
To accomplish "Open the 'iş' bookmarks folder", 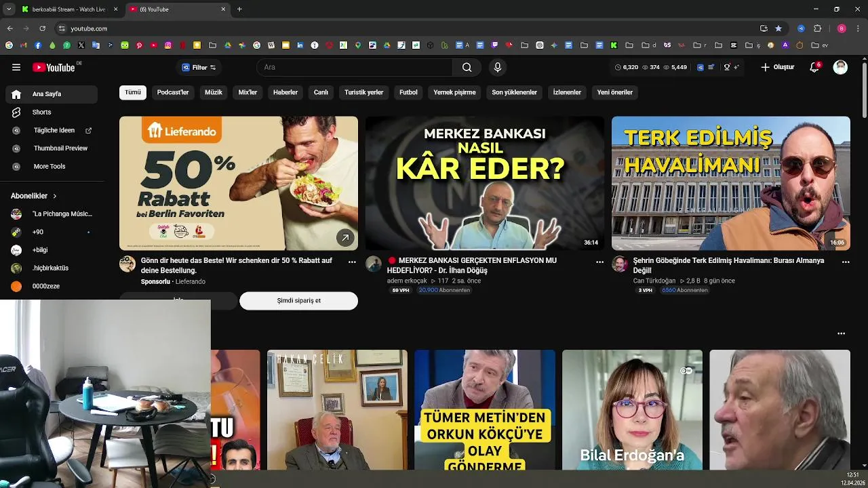I will 753,45.
